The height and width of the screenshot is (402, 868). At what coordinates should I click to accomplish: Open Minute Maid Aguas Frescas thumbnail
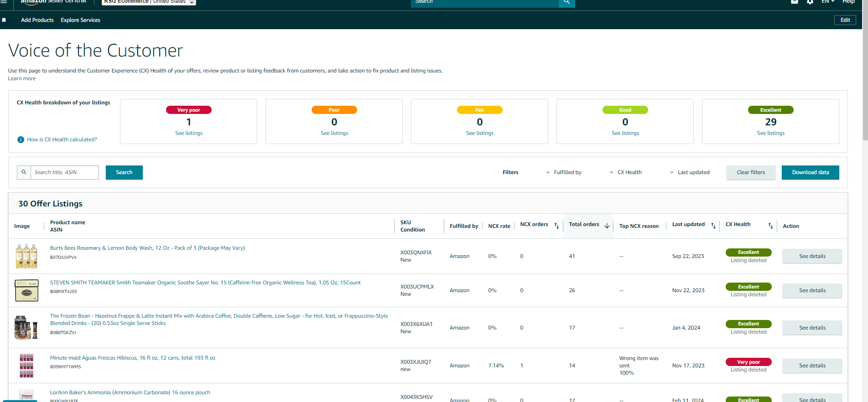26,366
